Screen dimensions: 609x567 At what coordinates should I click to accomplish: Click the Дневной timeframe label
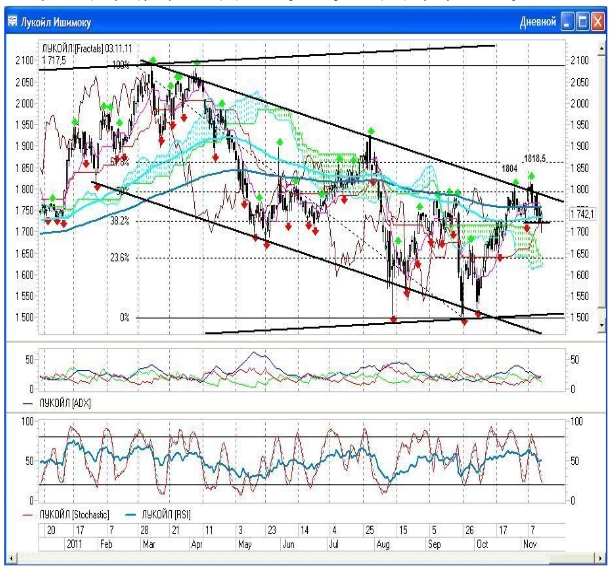[x=538, y=22]
